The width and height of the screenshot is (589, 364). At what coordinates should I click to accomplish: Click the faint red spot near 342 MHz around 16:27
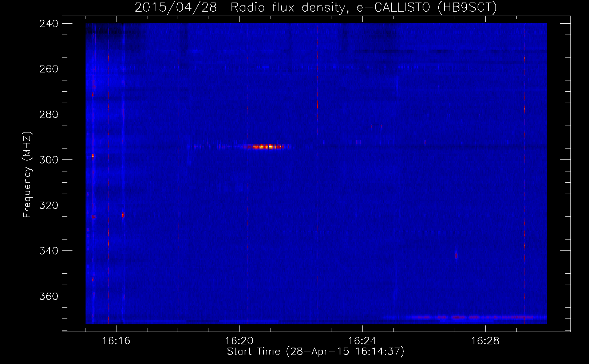(456, 255)
